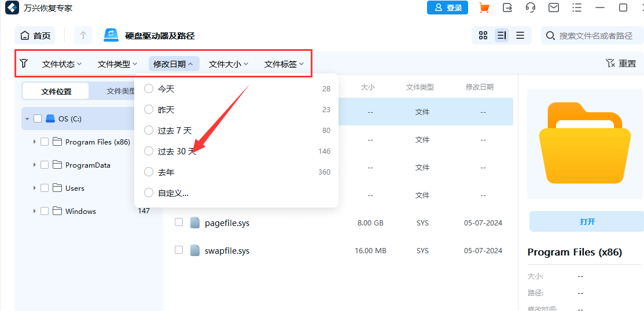Viewport: 644px width, 311px height.
Task: Expand the Users tree node
Action: [34, 188]
